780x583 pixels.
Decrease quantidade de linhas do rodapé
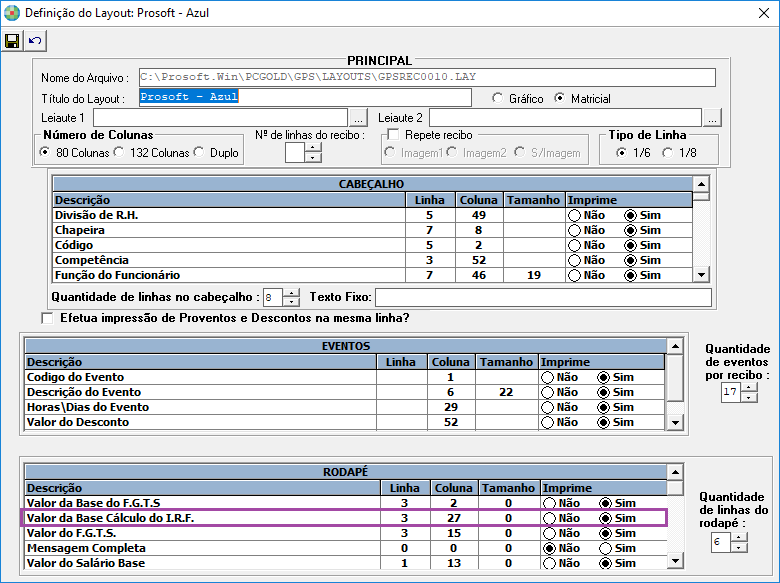click(739, 547)
